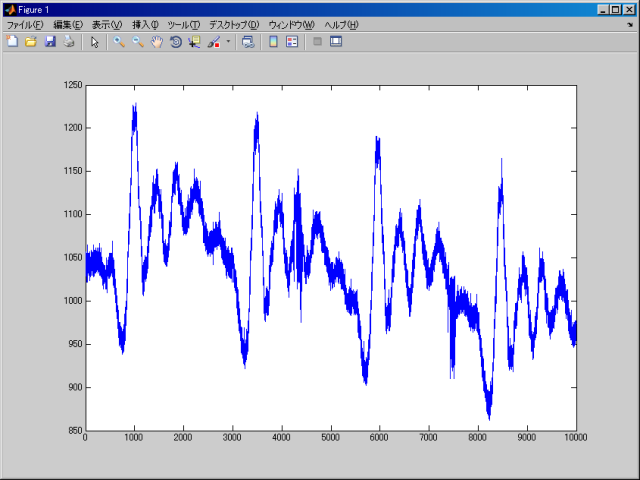This screenshot has width=640, height=480.
Task: Open the ツール(T) menu
Action: coord(183,24)
